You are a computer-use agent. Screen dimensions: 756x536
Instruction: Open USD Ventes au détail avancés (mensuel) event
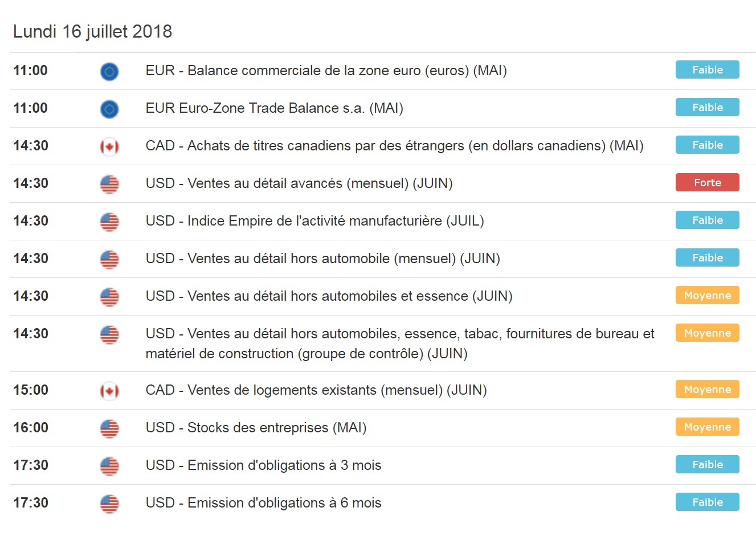pyautogui.click(x=299, y=183)
